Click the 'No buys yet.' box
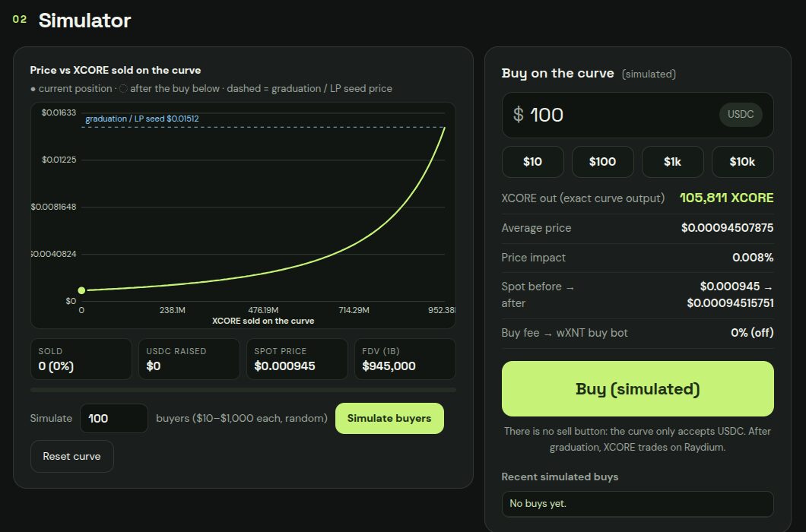This screenshot has height=532, width=806. tap(637, 504)
